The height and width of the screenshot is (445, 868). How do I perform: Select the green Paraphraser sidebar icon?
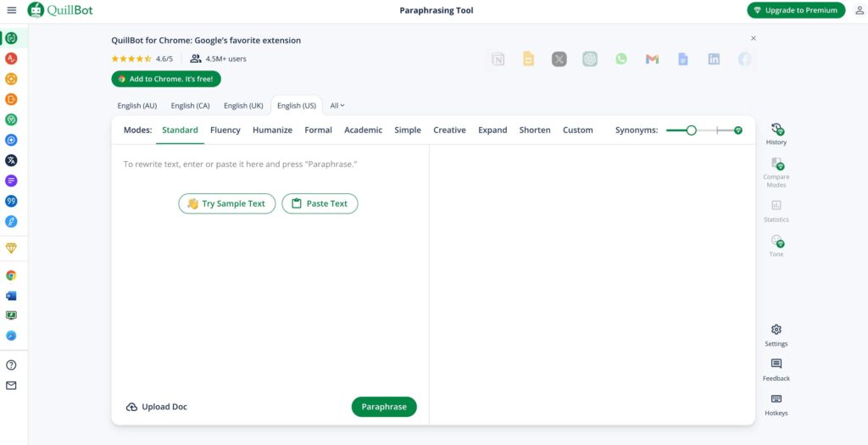click(x=11, y=38)
